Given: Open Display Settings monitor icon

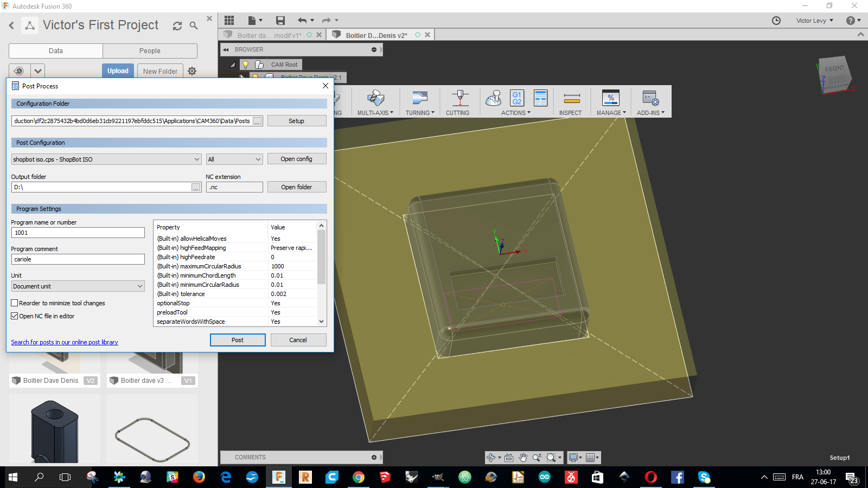Looking at the screenshot, I should [573, 458].
